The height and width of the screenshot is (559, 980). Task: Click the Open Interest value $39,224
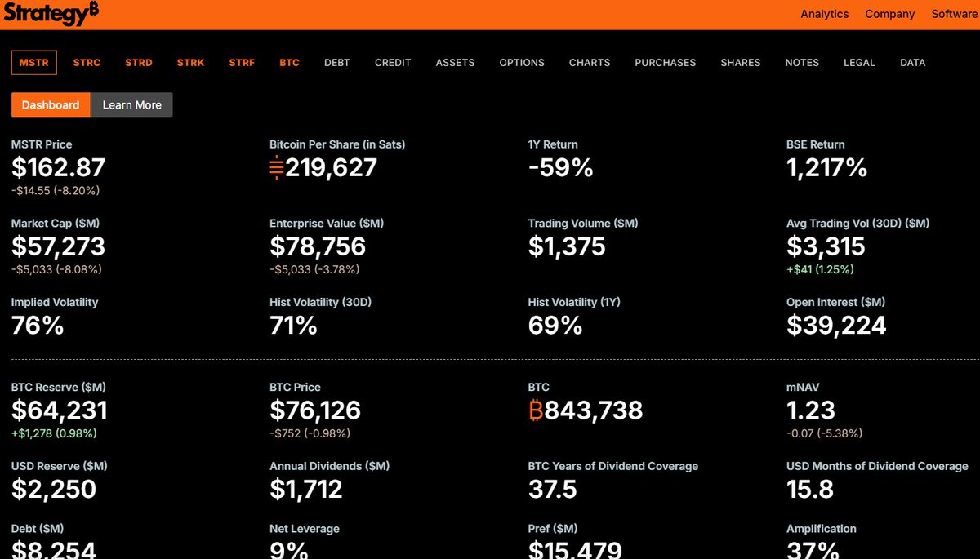pyautogui.click(x=836, y=326)
